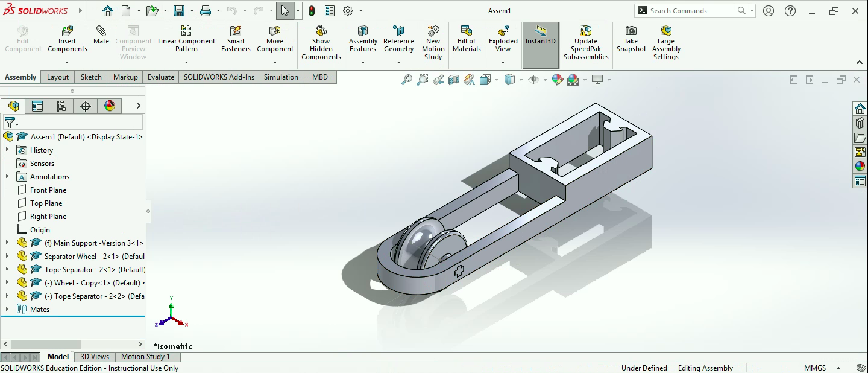The height and width of the screenshot is (373, 868).
Task: Select the Top Plane
Action: tap(46, 203)
